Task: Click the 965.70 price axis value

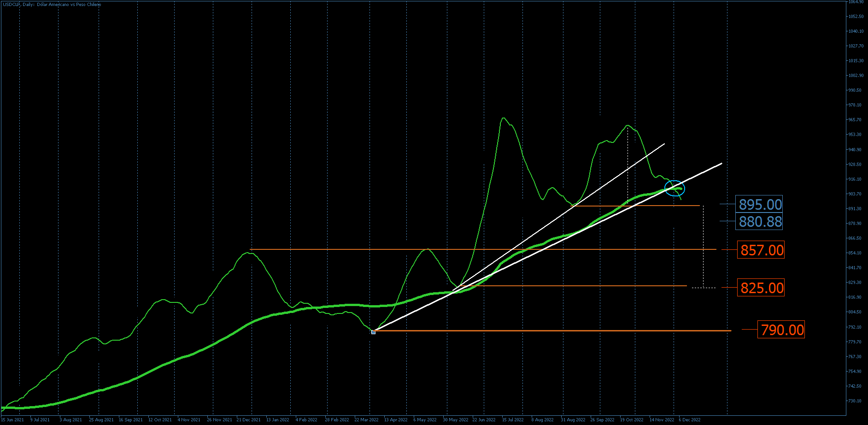Action: click(855, 120)
